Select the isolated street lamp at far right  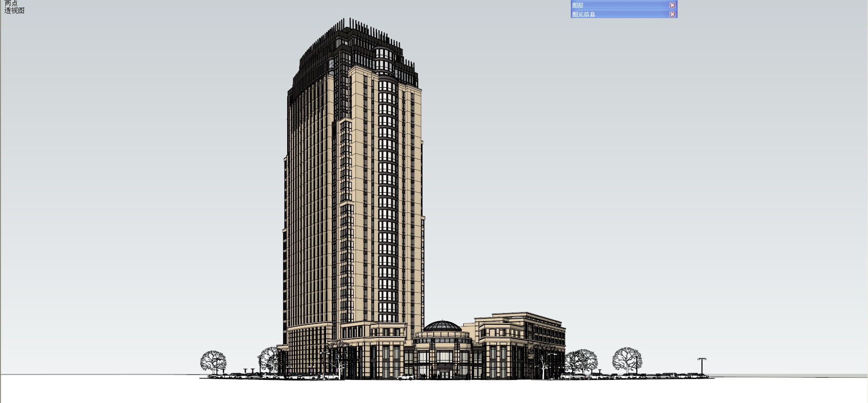click(702, 365)
